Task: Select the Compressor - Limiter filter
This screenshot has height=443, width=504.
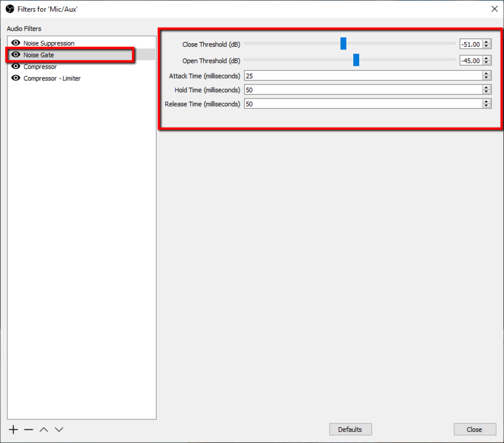Action: coord(52,78)
